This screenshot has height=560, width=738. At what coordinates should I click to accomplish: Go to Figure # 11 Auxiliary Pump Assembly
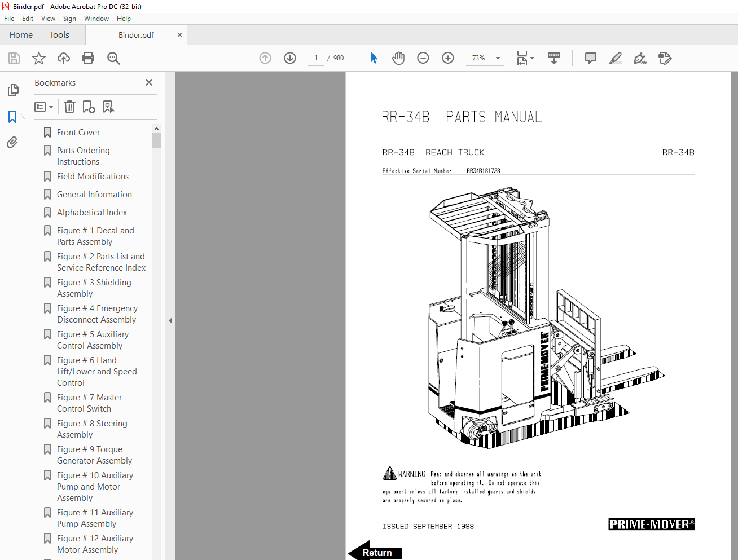95,518
